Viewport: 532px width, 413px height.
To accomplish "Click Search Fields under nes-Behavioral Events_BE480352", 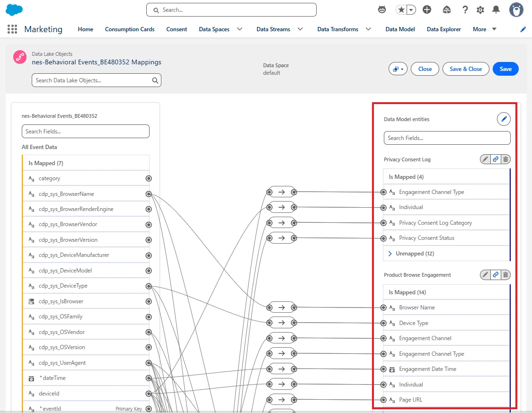I will click(86, 132).
